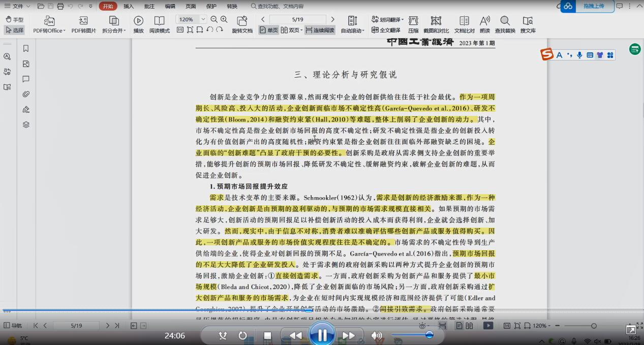The image size is (644, 345).
Task: Open the 压缩 compress tool
Action: point(413,24)
